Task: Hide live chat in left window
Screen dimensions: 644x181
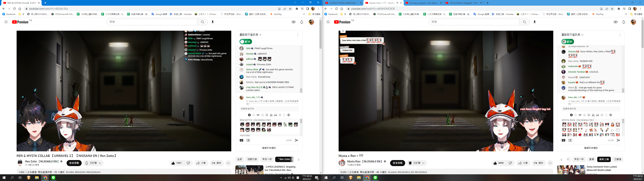Action: 269,148
